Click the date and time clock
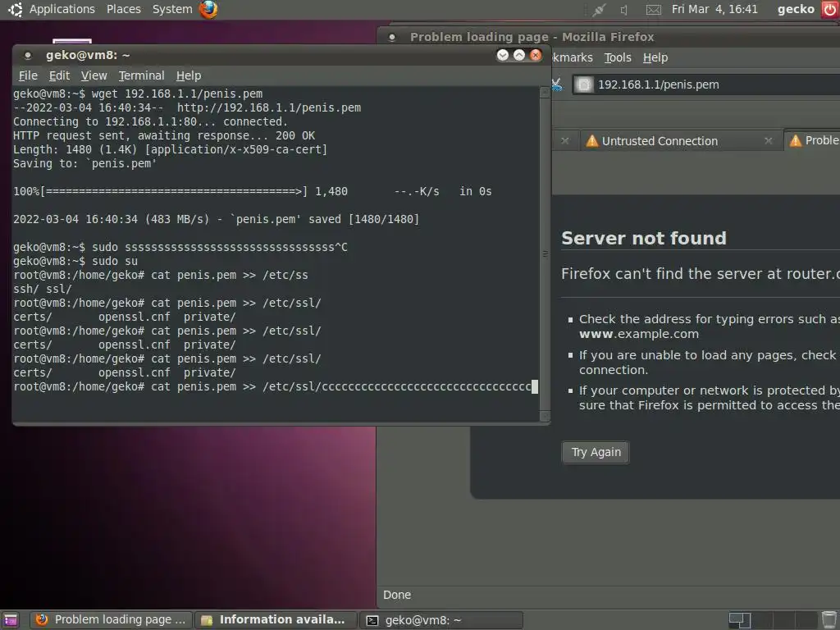 [714, 9]
